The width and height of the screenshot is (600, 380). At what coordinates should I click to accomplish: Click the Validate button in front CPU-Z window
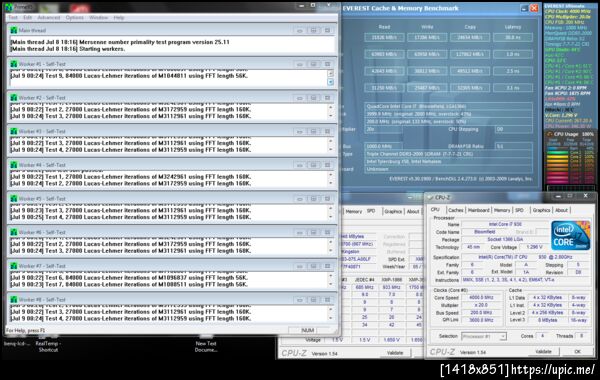pyautogui.click(x=543, y=351)
